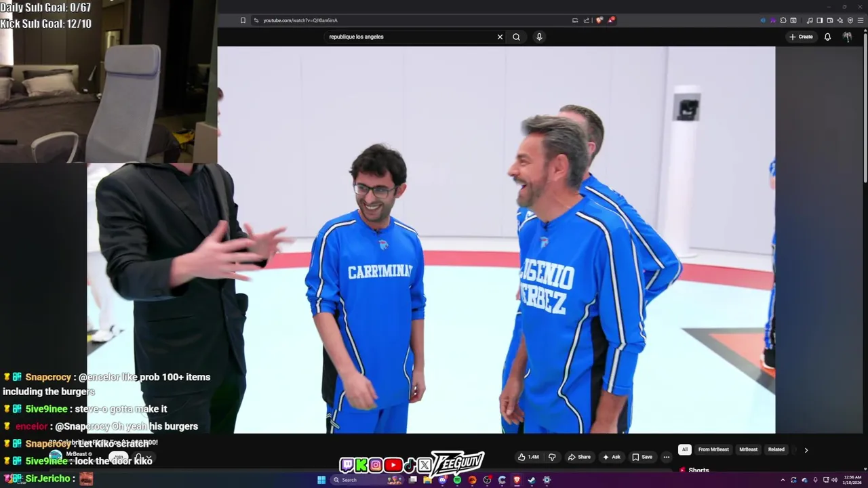Clear the YouTube search text
Image resolution: width=868 pixels, height=488 pixels.
coord(500,37)
